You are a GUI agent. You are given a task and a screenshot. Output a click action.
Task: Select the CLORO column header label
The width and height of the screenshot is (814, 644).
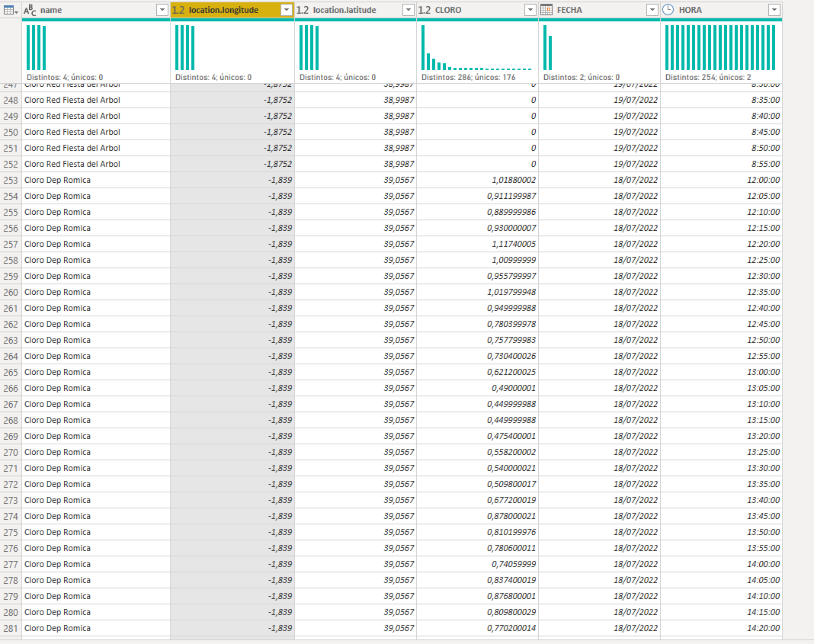(x=448, y=10)
